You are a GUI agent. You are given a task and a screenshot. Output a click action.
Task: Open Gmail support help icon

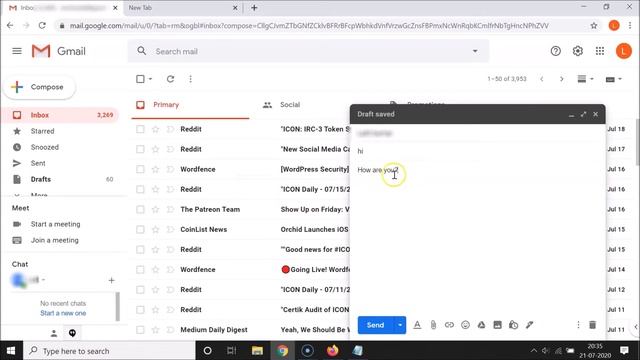coord(556,51)
